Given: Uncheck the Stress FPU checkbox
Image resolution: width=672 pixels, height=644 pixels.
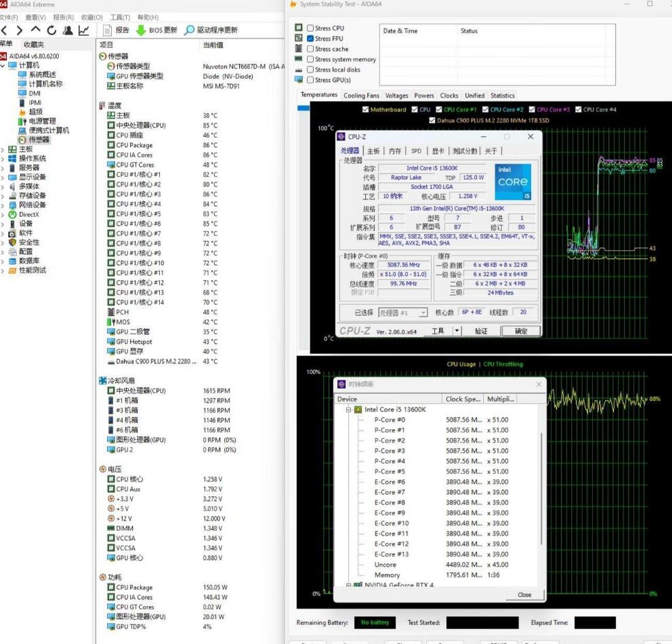Looking at the screenshot, I should pos(310,39).
